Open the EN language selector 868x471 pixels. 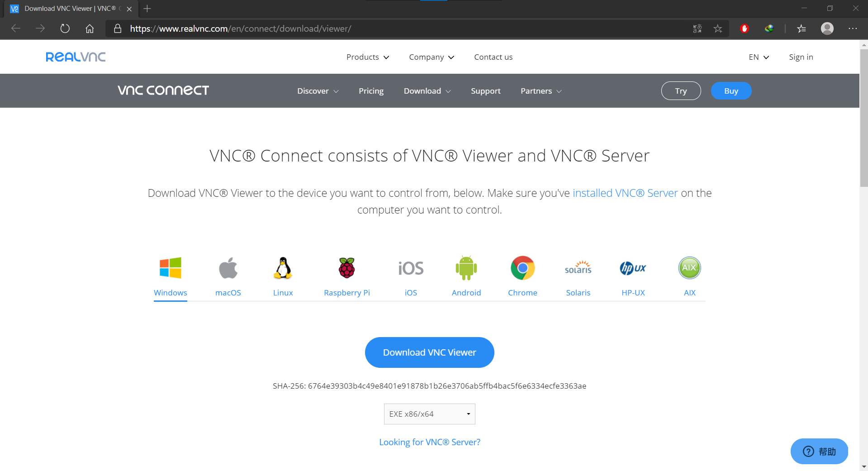coord(759,57)
